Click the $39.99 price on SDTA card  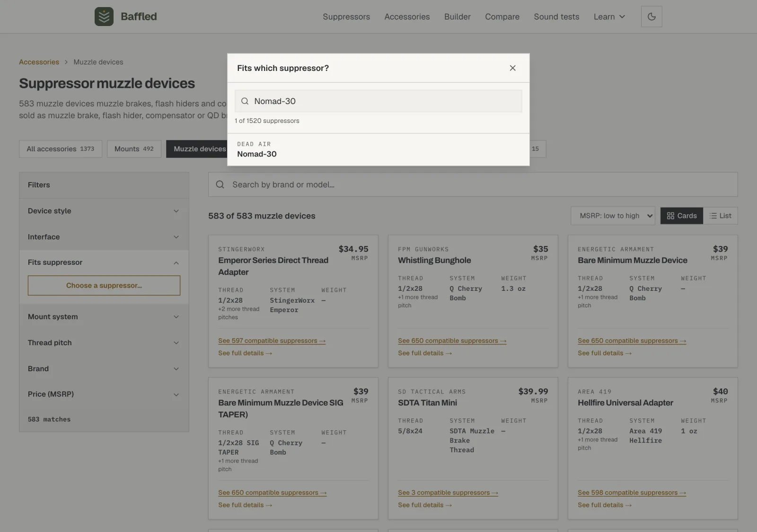tap(533, 392)
